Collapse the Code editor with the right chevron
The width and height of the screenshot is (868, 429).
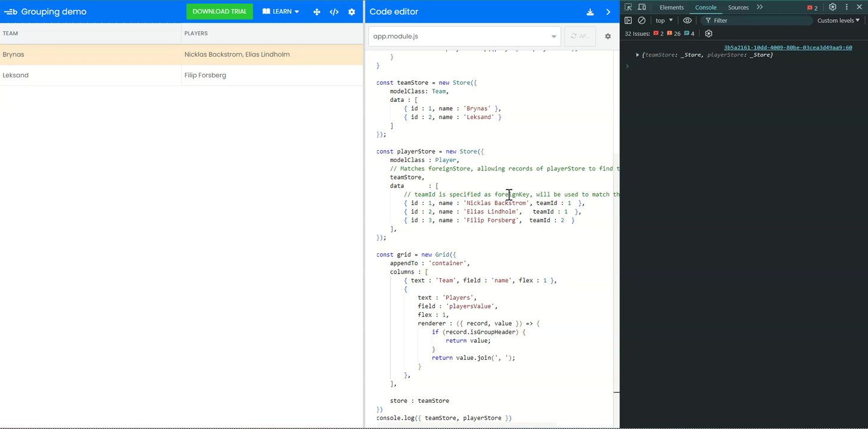[608, 12]
